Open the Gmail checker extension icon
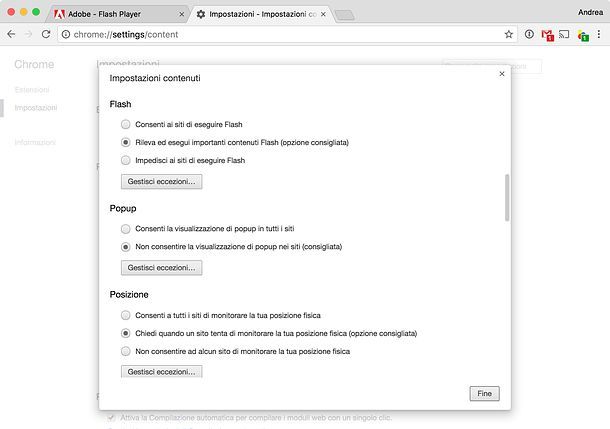The image size is (610, 429). point(547,35)
